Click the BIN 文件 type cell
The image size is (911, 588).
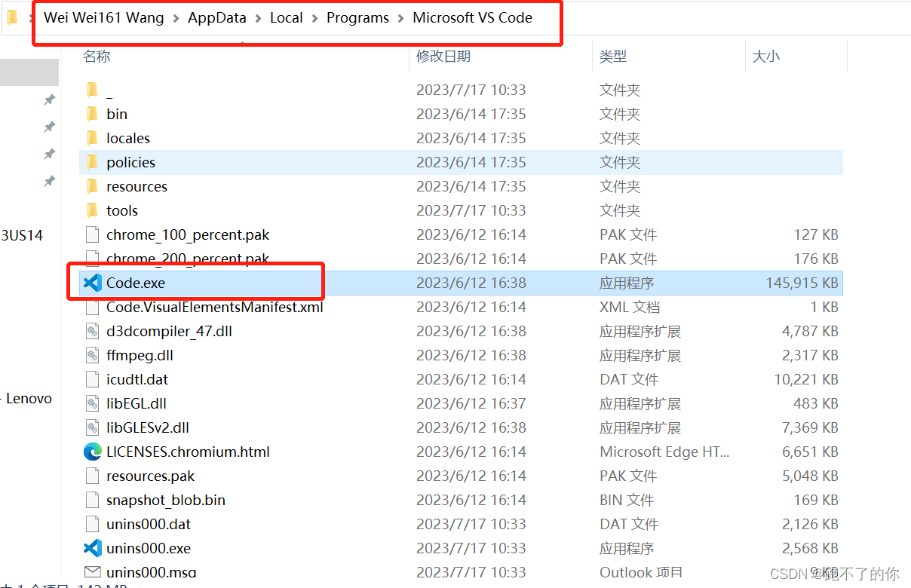click(627, 500)
